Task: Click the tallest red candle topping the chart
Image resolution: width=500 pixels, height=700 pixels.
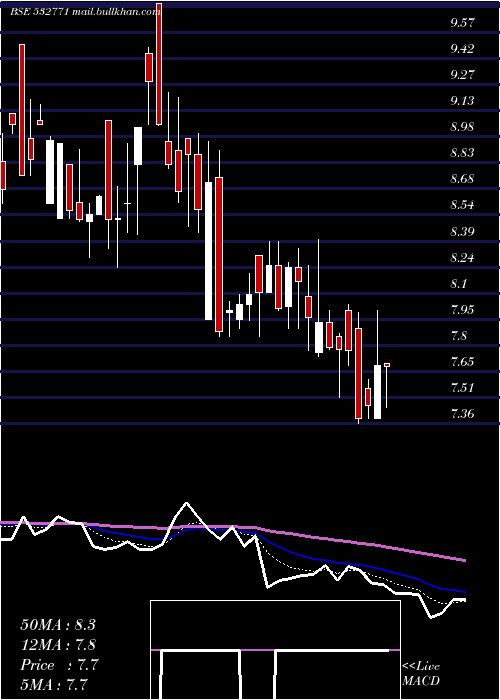Action: [158, 64]
